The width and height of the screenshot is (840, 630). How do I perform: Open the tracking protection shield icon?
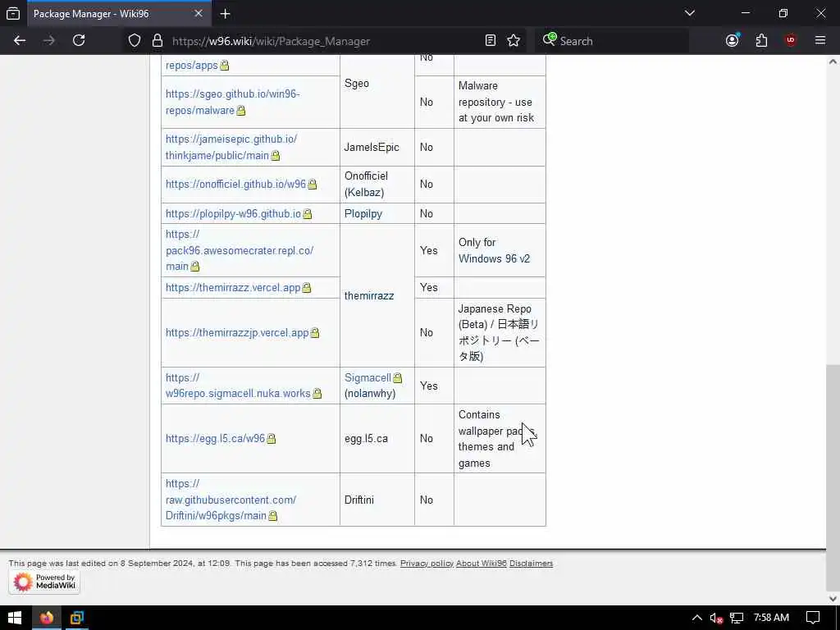tap(135, 41)
